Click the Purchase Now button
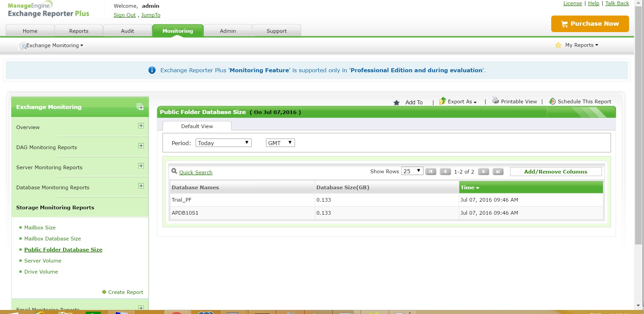 coord(590,24)
